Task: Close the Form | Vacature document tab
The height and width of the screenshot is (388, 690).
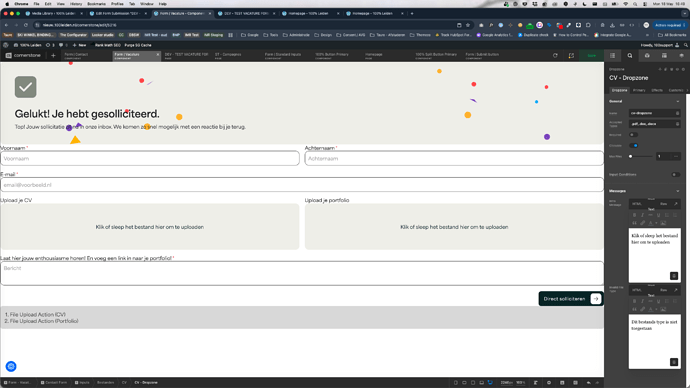Action: (158, 55)
